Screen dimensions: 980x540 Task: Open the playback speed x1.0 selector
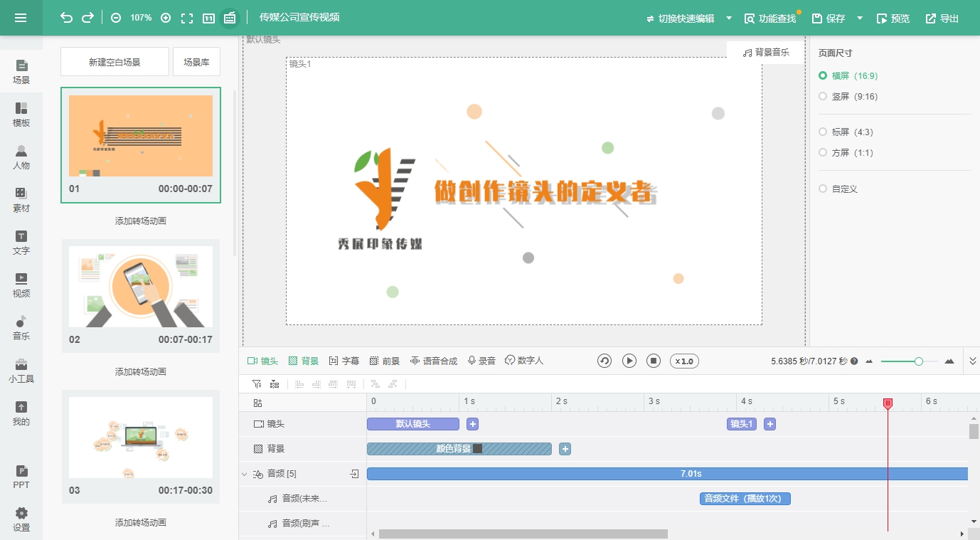tap(684, 361)
